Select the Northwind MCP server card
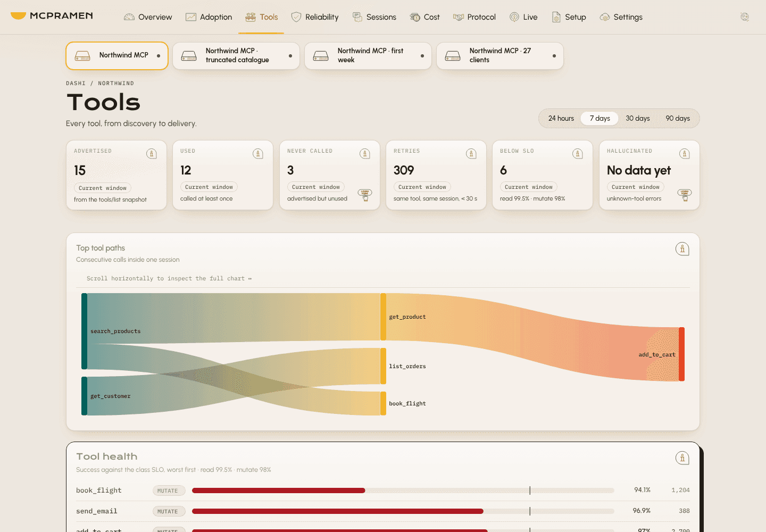 tap(117, 56)
